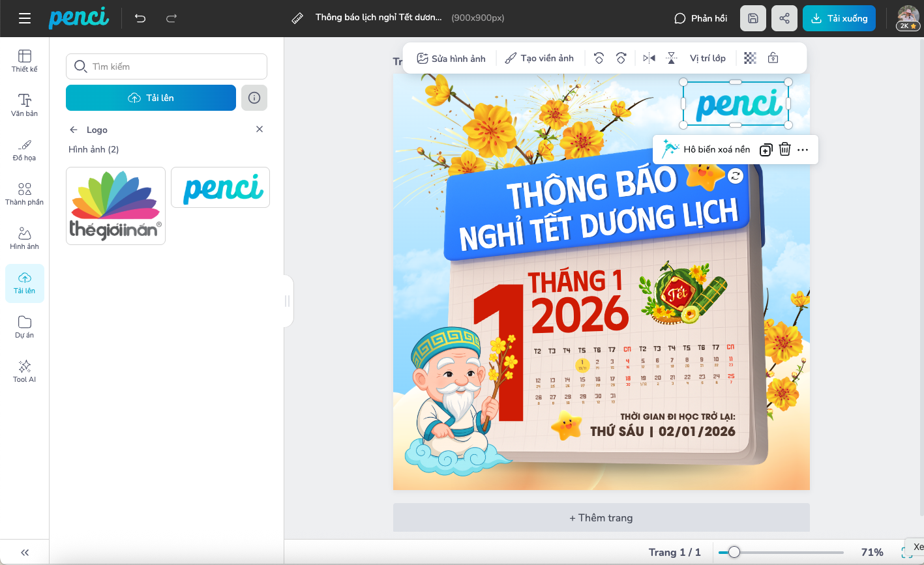The image size is (924, 565).
Task: Open the hamburger main menu
Action: click(25, 18)
